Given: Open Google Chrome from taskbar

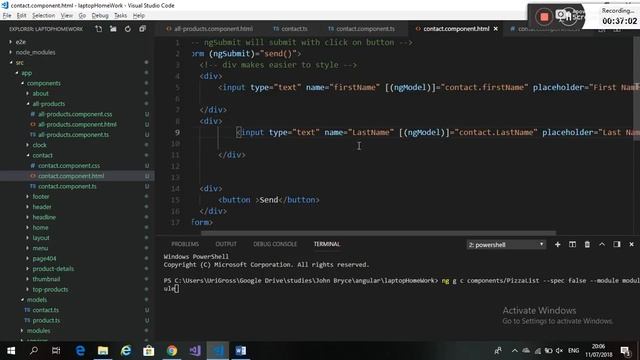Looking at the screenshot, I should 172,351.
